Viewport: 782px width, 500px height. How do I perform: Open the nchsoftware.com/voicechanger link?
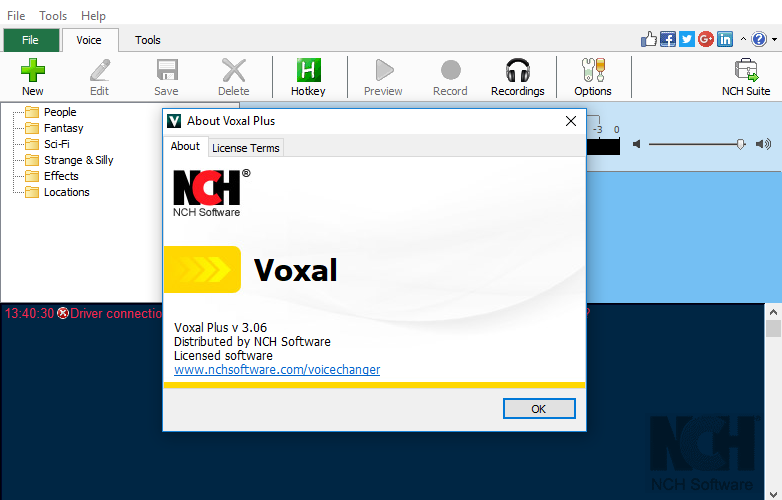(277, 369)
